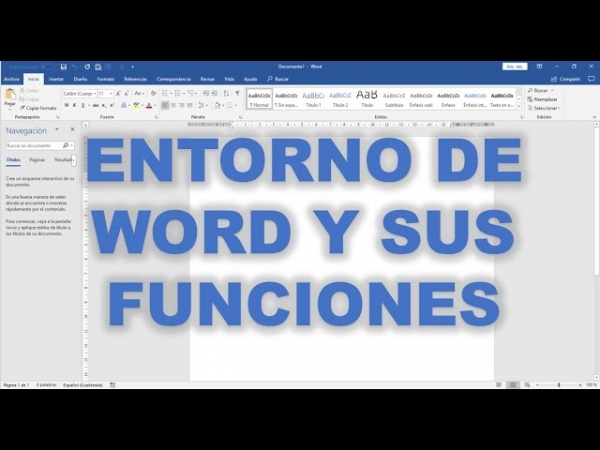Toggle italic with the K button
This screenshot has height=450, width=600.
[75, 105]
